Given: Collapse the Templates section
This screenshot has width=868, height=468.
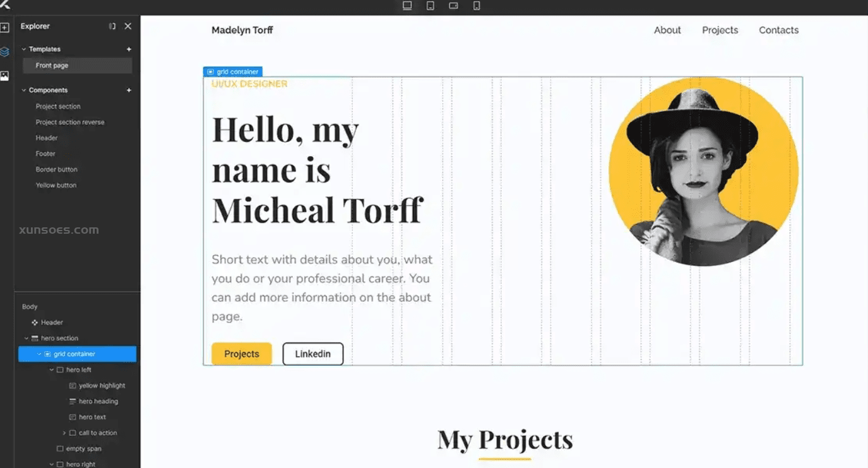Looking at the screenshot, I should click(x=24, y=49).
